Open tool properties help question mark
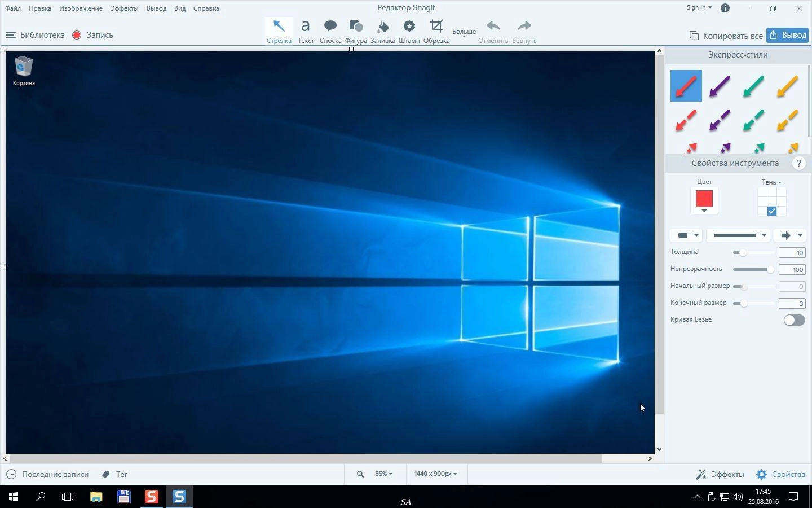The width and height of the screenshot is (812, 508). point(798,163)
